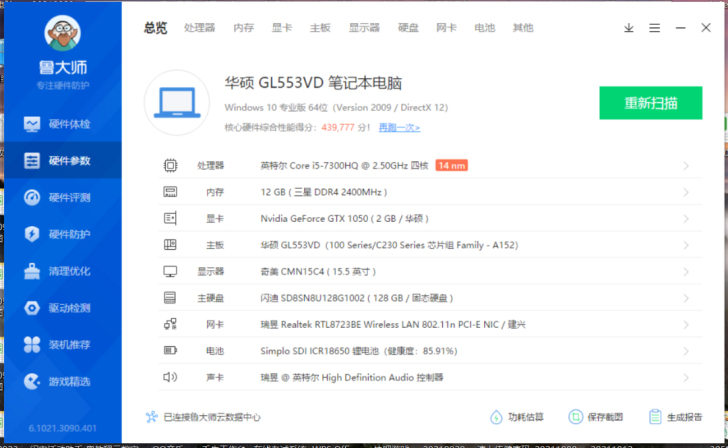The image size is (728, 448).
Task: Click the 生成报告 label
Action: pyautogui.click(x=684, y=417)
